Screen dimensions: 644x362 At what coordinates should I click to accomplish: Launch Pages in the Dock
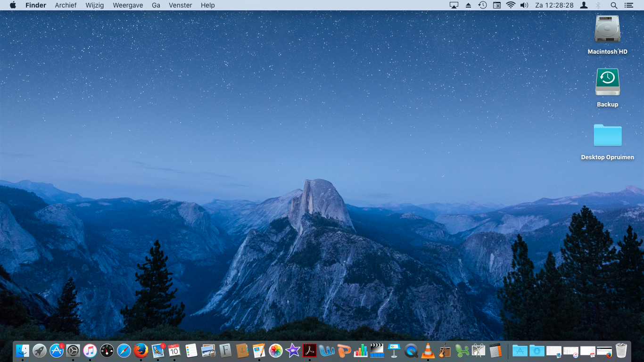click(x=259, y=350)
